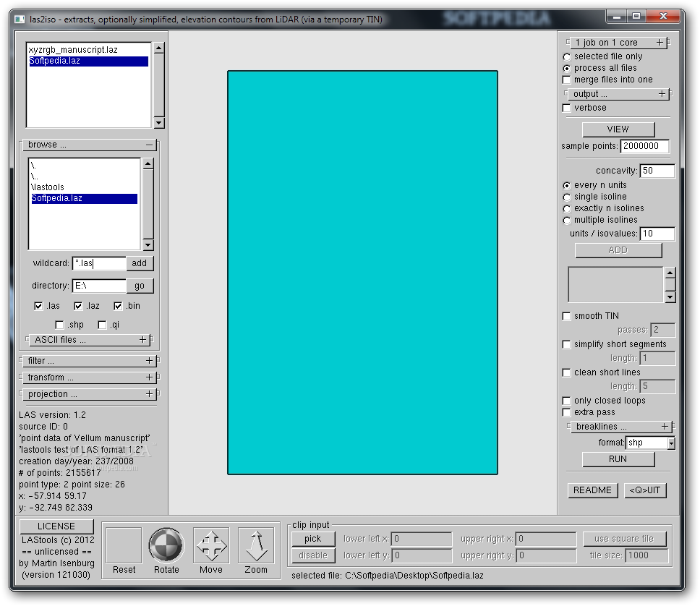Select Softpedia.laz in the browse list
This screenshot has width=700, height=606.
(84, 198)
